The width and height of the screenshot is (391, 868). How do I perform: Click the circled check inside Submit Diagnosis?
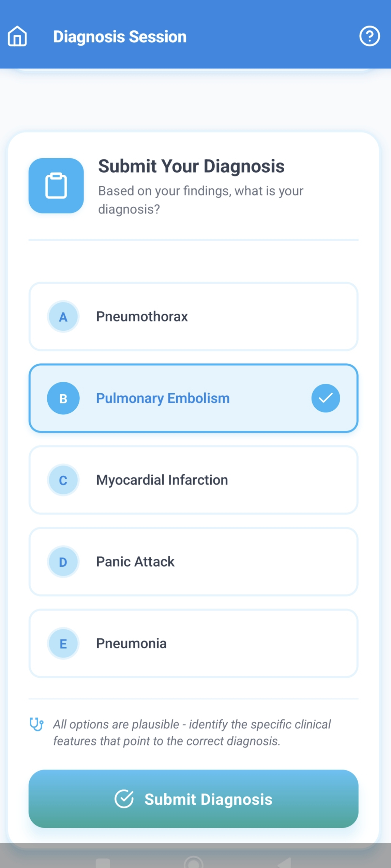pos(125,799)
